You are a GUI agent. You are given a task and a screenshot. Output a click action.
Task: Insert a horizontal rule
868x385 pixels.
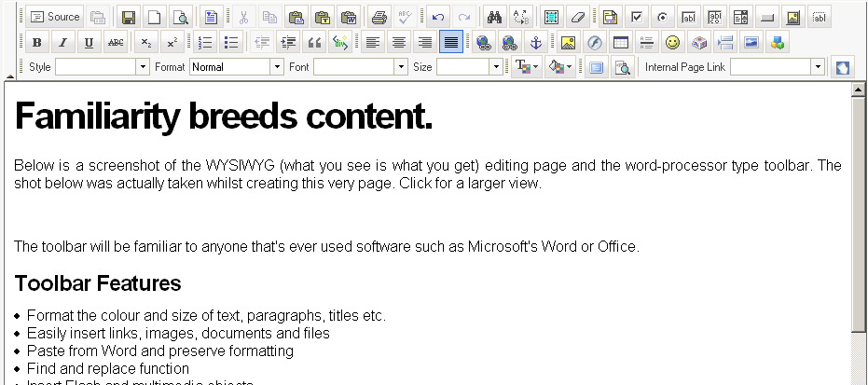pos(647,42)
